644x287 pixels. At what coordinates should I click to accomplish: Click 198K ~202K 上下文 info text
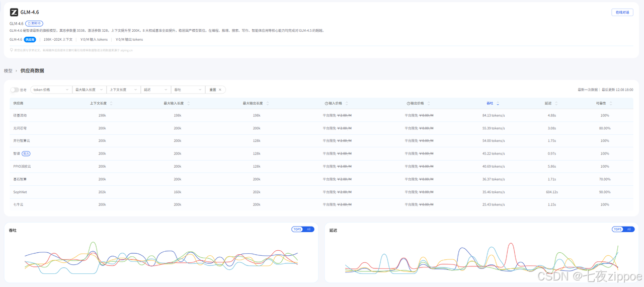tap(58, 39)
